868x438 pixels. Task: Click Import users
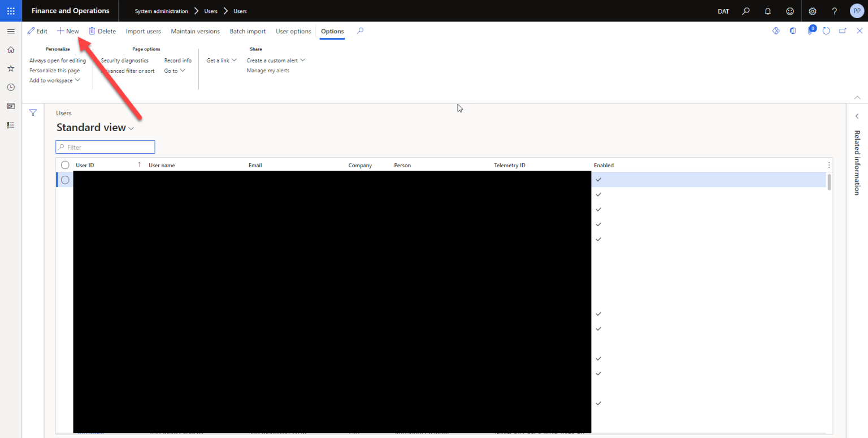point(143,31)
